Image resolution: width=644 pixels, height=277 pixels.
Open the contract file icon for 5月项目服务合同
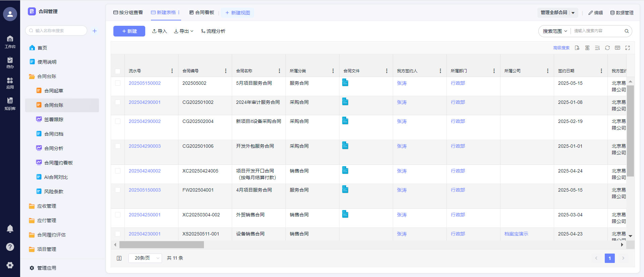pyautogui.click(x=345, y=82)
